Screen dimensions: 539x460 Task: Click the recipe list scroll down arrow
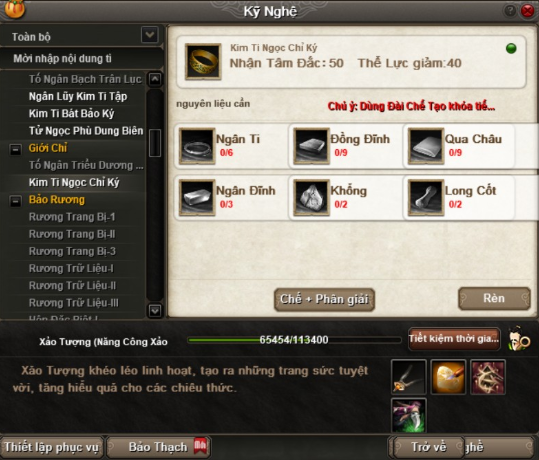point(155,311)
